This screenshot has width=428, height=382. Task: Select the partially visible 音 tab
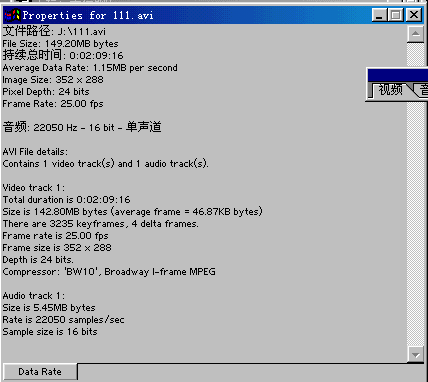click(422, 90)
